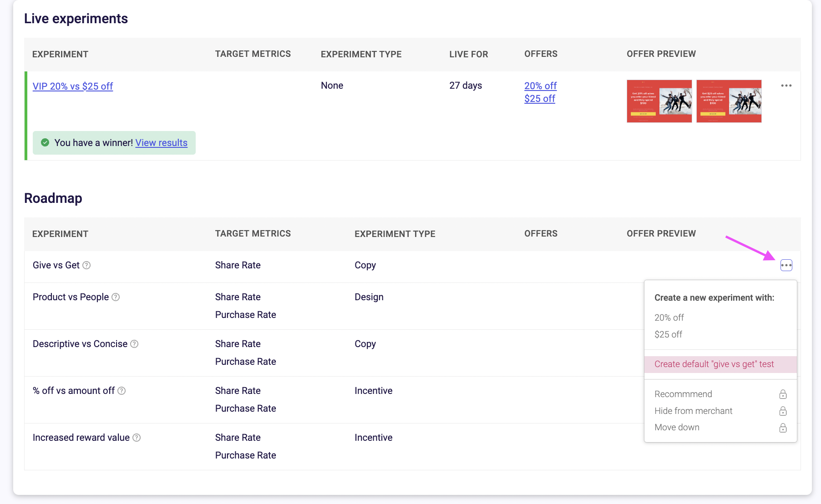Open the VIP 20% vs $25 off experiment

pyautogui.click(x=73, y=86)
